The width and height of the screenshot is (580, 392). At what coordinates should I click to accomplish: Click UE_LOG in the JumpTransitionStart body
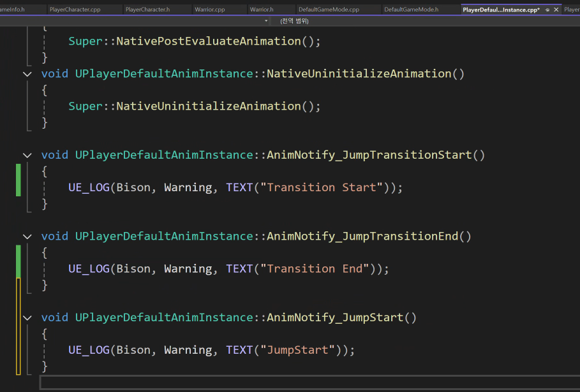(x=89, y=187)
